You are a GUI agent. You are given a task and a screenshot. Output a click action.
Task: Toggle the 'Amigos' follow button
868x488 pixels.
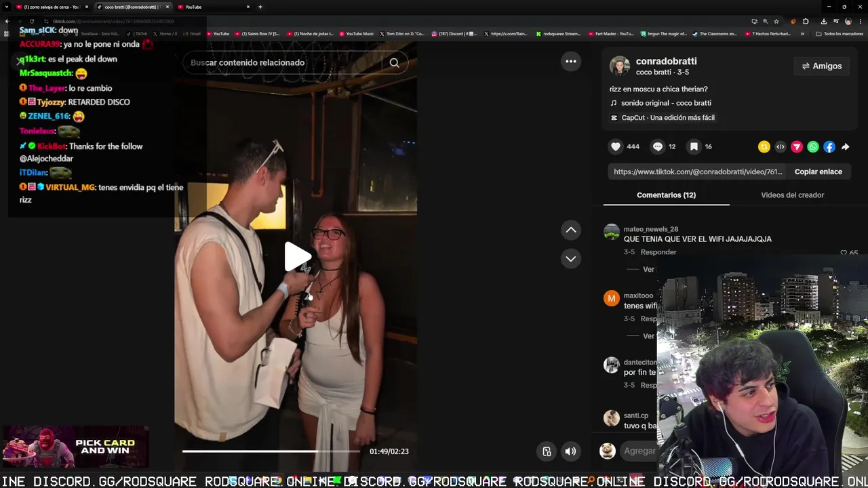(821, 66)
